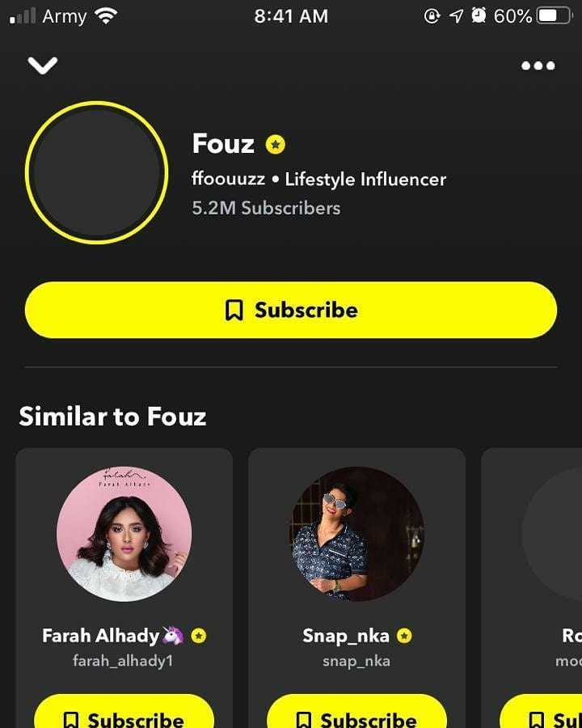Subscribe to Snap_nka

pyautogui.click(x=357, y=717)
